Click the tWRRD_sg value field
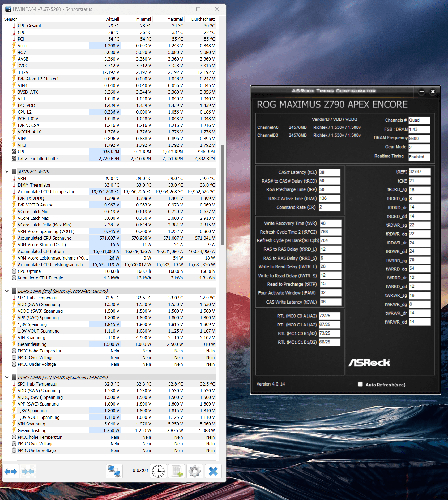Image resolution: width=448 pixels, height=500 pixels. [x=420, y=260]
